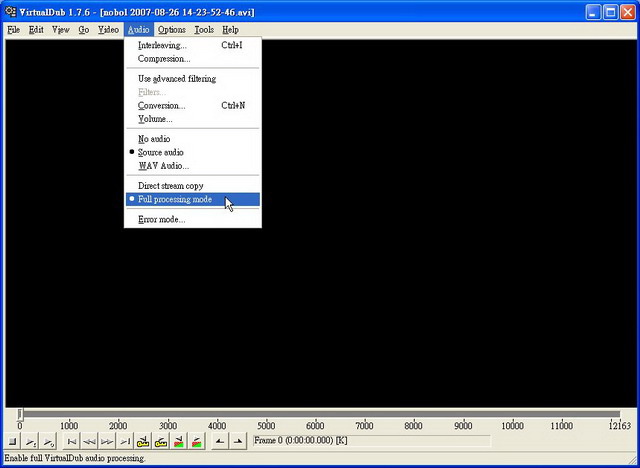Click the Frame 0 position field
640x468 pixels.
click(x=371, y=441)
